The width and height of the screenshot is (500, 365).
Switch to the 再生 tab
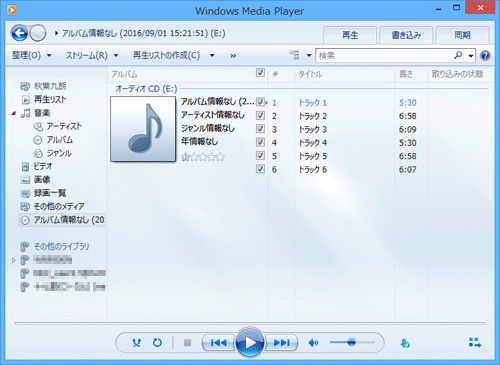click(350, 35)
